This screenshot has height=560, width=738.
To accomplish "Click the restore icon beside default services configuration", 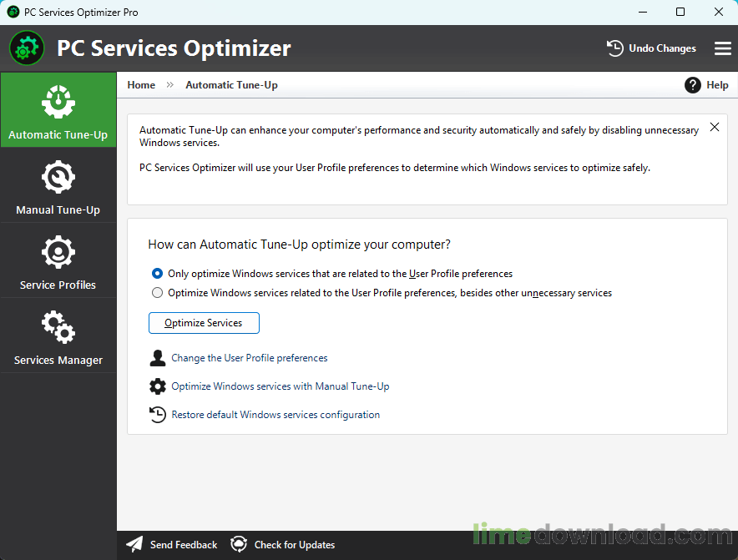I will click(x=158, y=414).
